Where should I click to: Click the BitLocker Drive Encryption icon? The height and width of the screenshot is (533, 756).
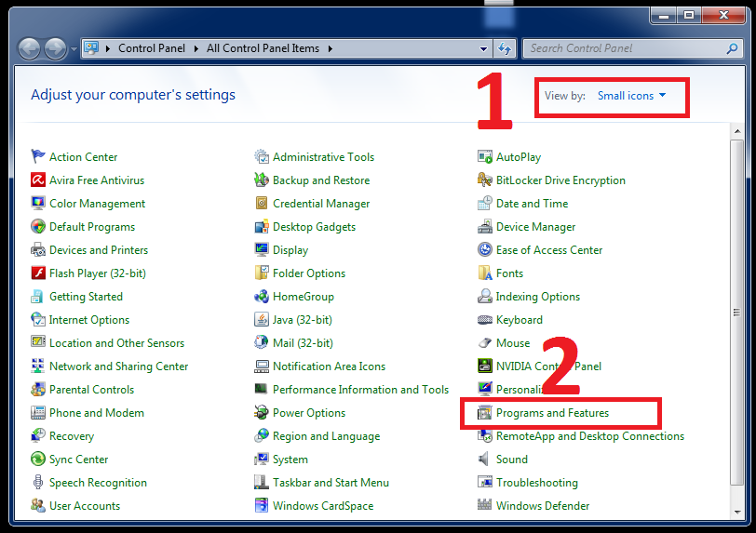click(x=484, y=180)
